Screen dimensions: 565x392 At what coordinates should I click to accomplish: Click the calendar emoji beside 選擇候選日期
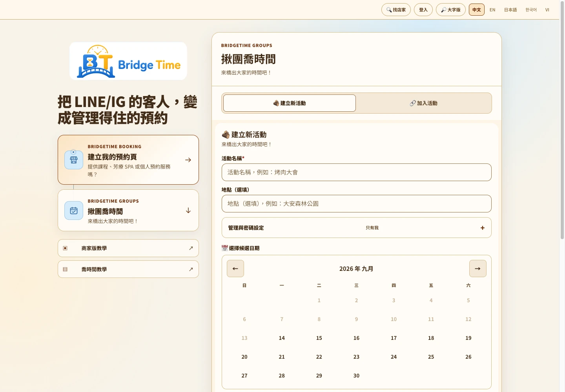click(224, 248)
